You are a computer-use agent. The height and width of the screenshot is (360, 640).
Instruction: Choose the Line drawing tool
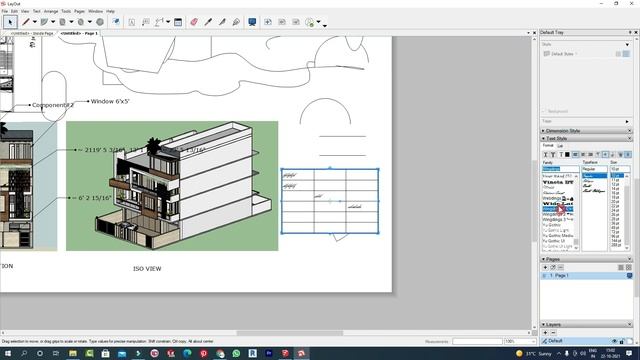click(x=26, y=22)
